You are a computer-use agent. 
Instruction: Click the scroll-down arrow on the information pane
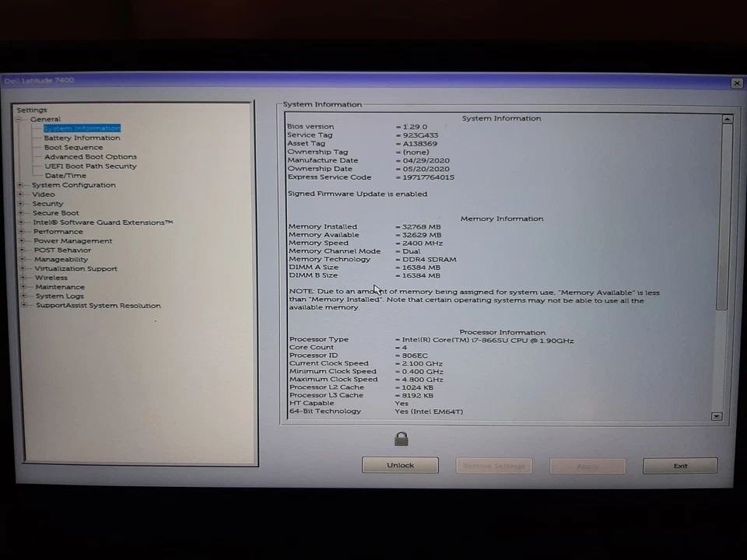[x=716, y=416]
